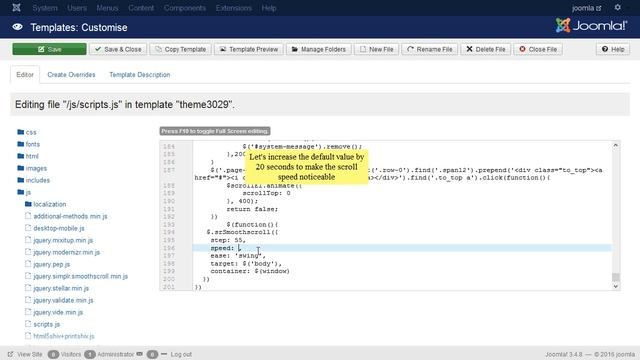The width and height of the screenshot is (640, 360).
Task: Expand the includes folder
Action: click(38, 180)
